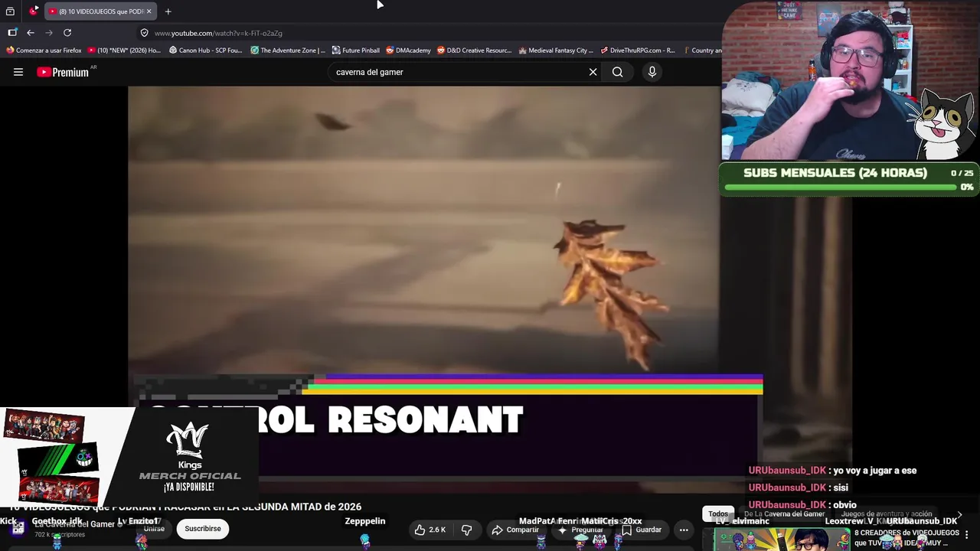Viewport: 980px width, 551px height.
Task: Share the video via 'Compartir'
Action: tap(515, 530)
